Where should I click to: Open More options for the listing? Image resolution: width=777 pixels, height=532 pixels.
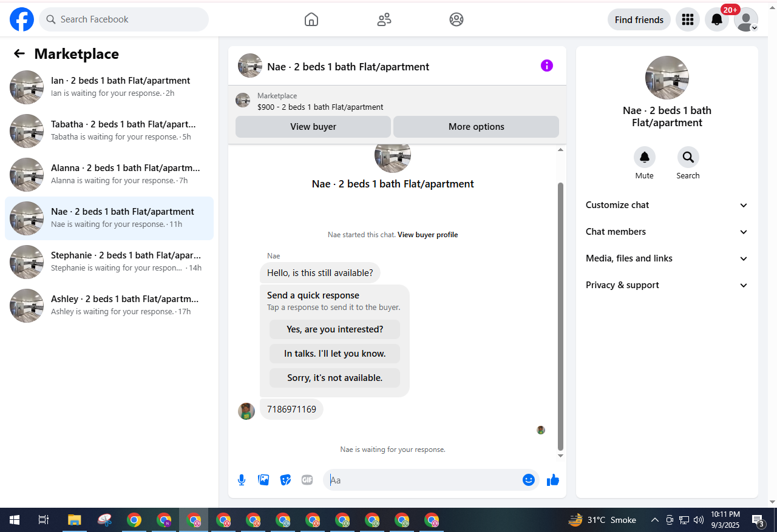tap(477, 127)
